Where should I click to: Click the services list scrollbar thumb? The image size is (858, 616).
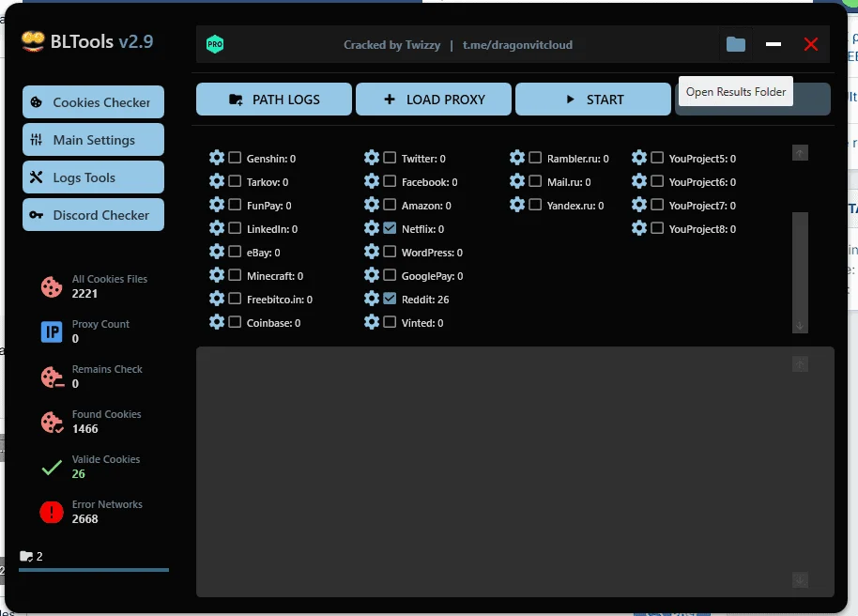800,265
